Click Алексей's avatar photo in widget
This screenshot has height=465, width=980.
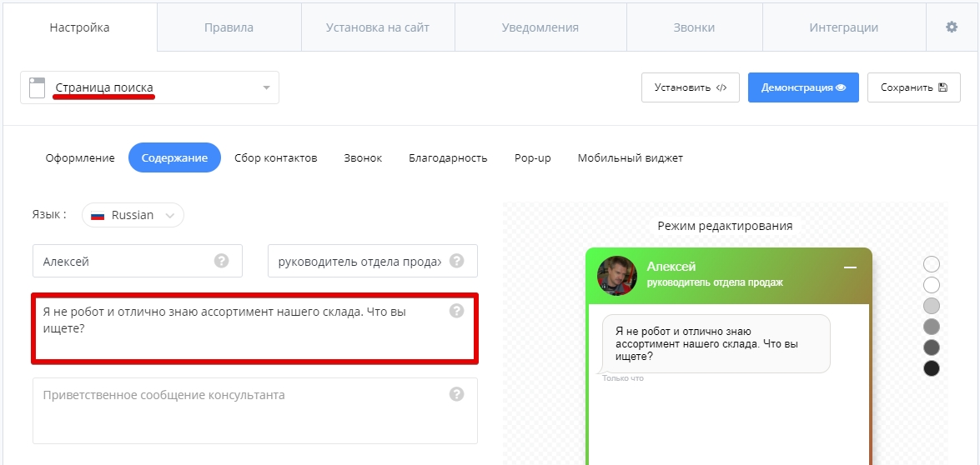click(x=617, y=275)
